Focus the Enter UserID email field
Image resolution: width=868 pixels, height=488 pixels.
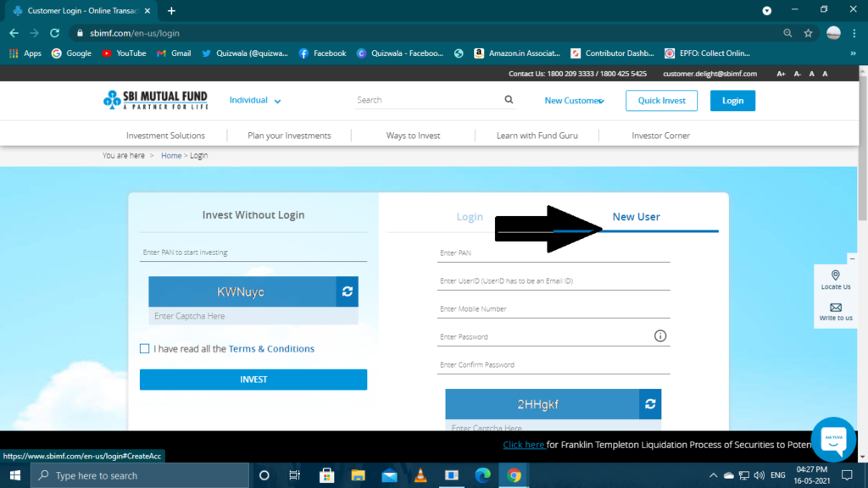[554, 281]
